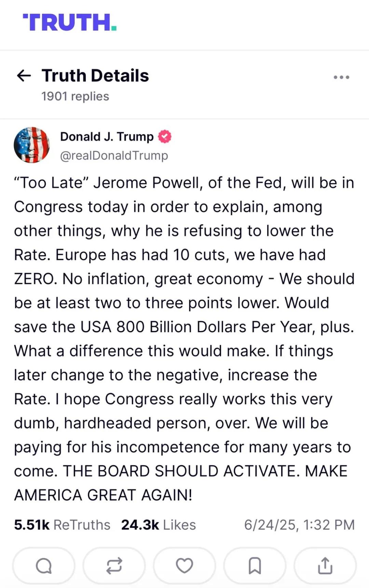Tap the reply speech bubble icon
Screen dimensions: 369x588
44,566
